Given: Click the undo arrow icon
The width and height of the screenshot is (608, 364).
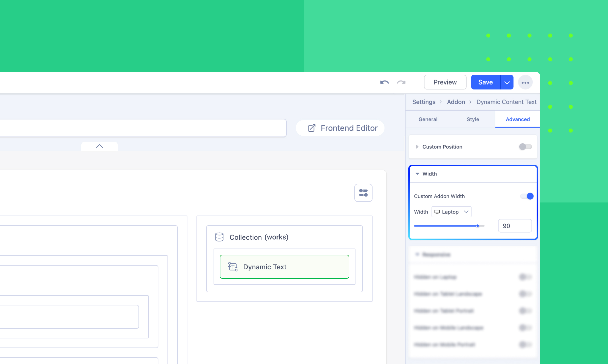Looking at the screenshot, I should point(384,82).
